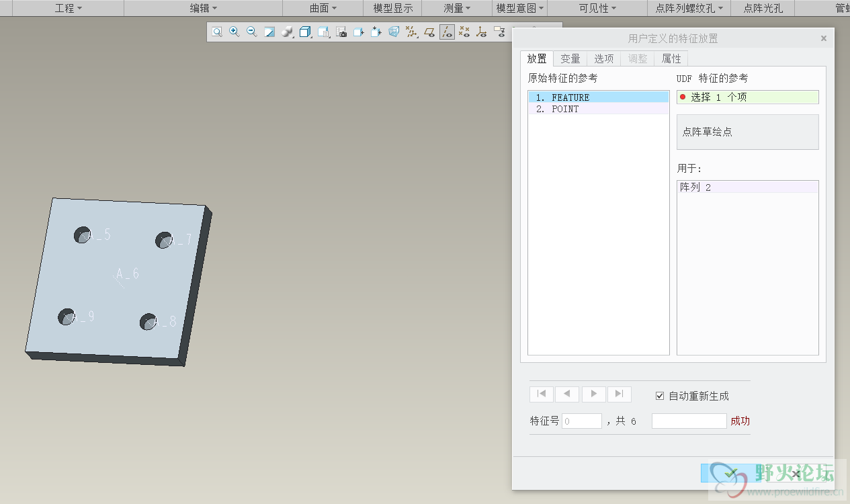Switch to the 选项 tab
The height and width of the screenshot is (504, 850).
[604, 58]
